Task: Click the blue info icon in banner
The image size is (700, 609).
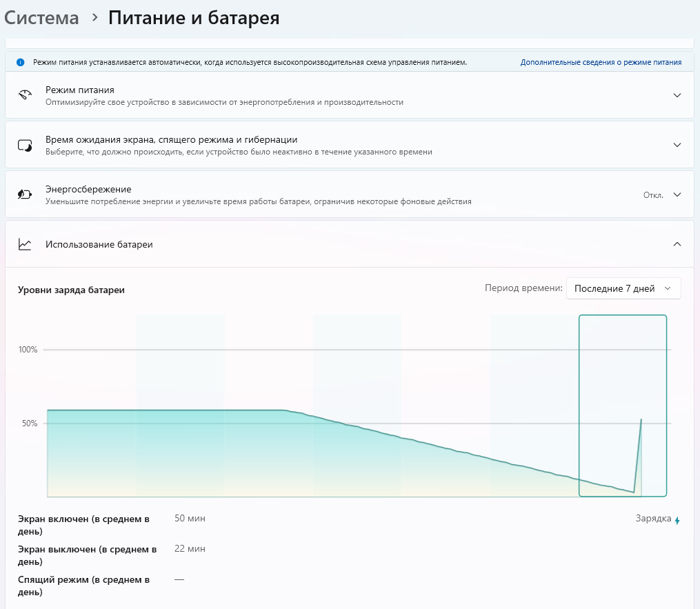Action: click(x=20, y=62)
